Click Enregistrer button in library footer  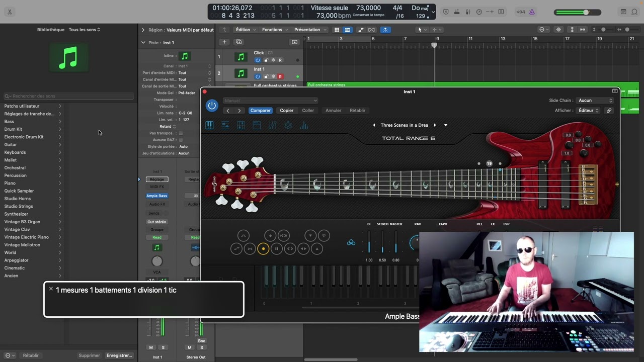(x=119, y=355)
